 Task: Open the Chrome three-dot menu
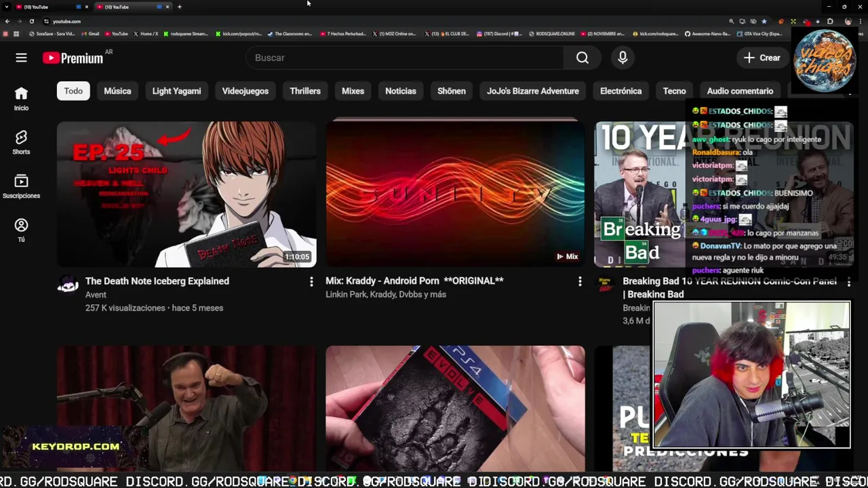tap(859, 21)
